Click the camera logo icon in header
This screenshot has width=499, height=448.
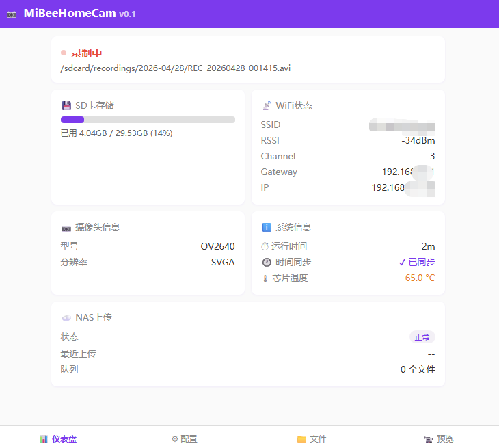12,14
